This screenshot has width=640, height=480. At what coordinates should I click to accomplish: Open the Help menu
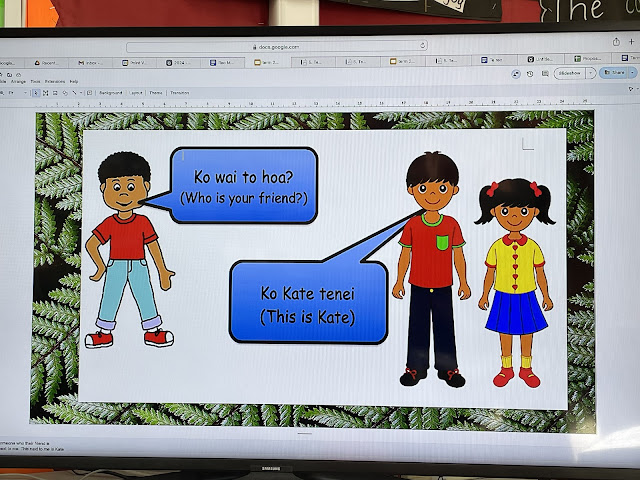74,82
